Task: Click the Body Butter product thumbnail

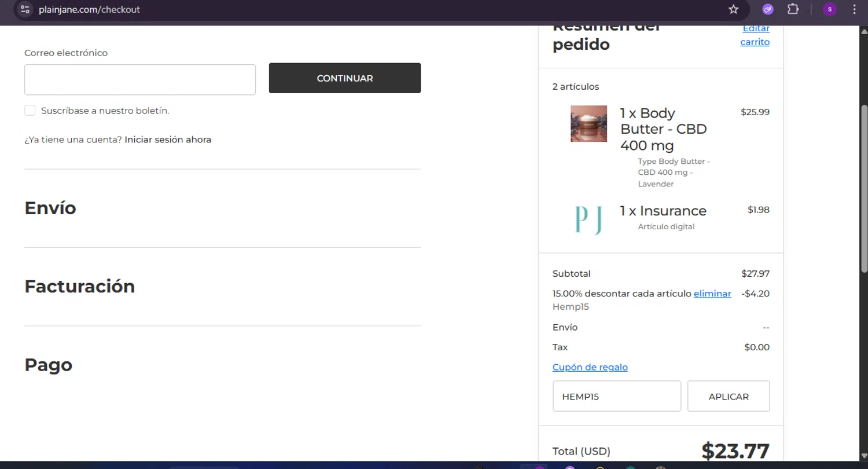Action: 589,123
